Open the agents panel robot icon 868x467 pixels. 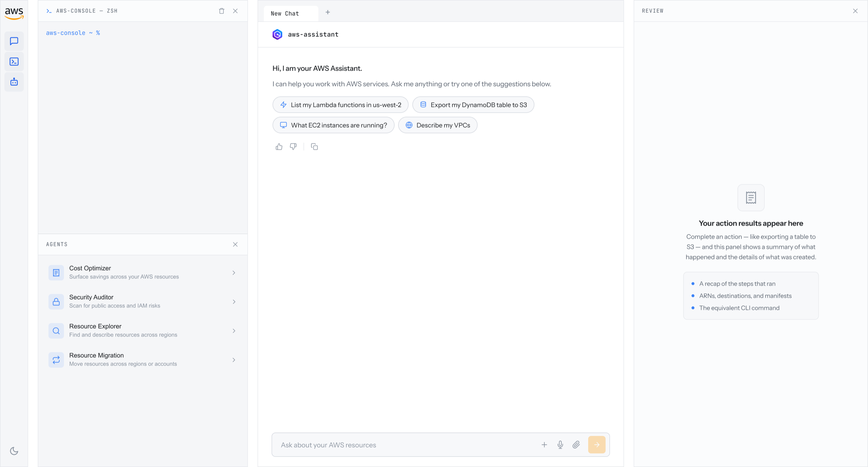point(14,82)
